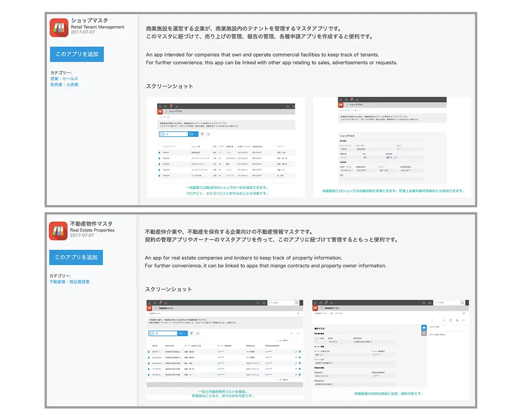Enlarge the ショップマスタ list view screenshot
521x420 pixels.
(226, 147)
